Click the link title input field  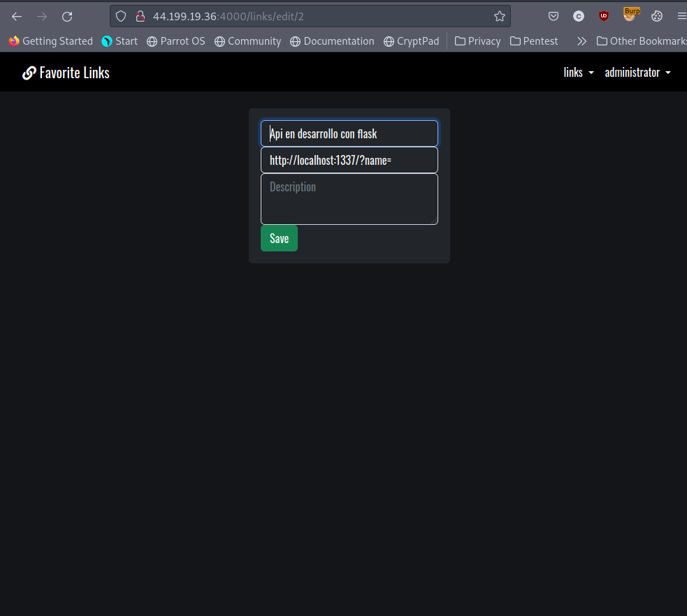coord(349,133)
